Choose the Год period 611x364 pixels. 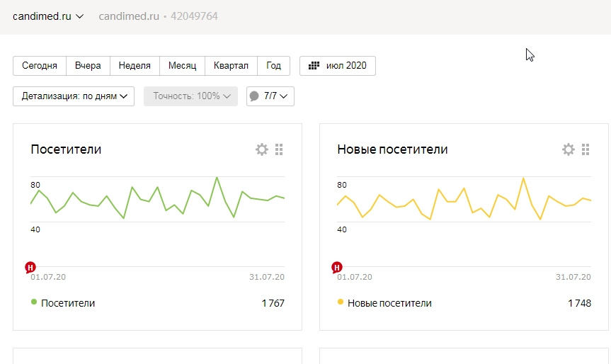pyautogui.click(x=273, y=66)
